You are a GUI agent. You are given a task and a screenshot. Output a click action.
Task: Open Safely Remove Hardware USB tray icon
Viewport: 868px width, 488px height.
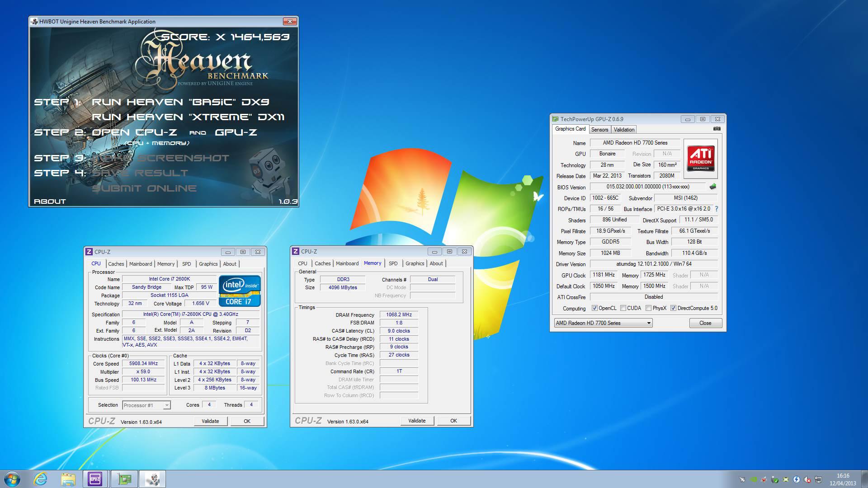tap(775, 479)
